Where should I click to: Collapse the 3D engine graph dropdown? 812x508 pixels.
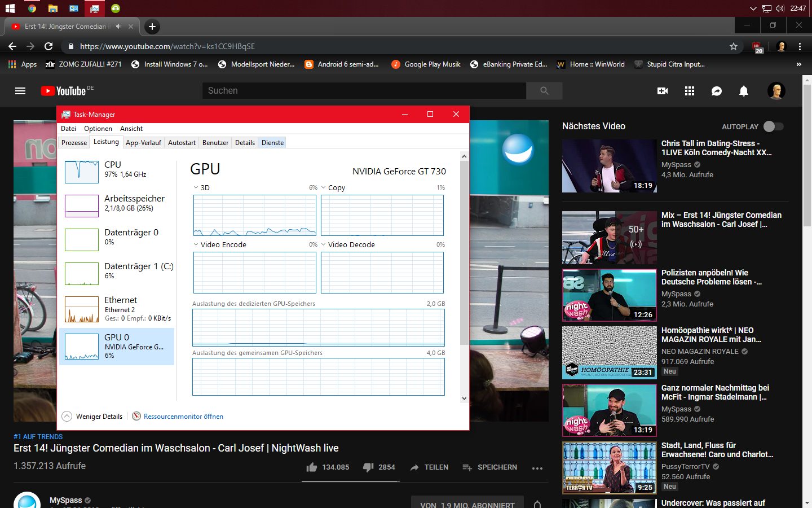coord(196,187)
